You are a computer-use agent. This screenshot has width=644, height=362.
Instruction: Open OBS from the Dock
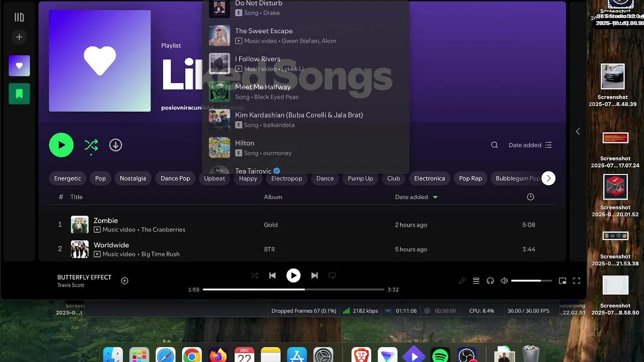pos(466,355)
